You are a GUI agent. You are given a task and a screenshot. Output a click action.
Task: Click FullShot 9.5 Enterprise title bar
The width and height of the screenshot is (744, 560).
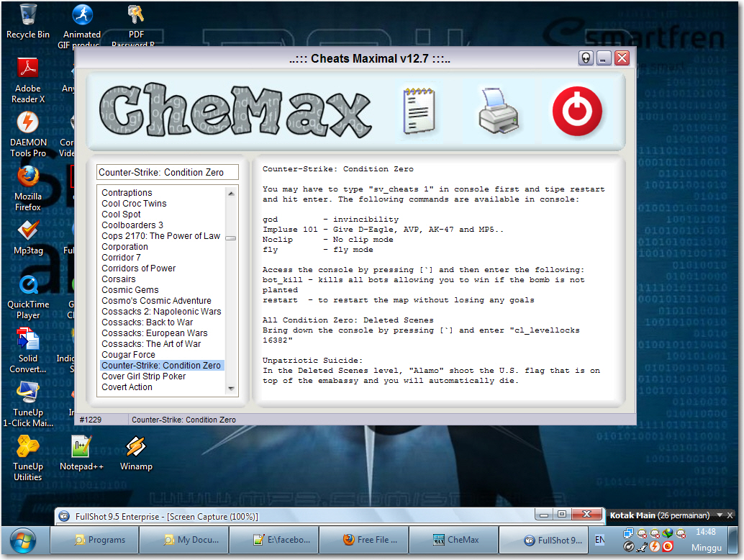click(x=294, y=516)
